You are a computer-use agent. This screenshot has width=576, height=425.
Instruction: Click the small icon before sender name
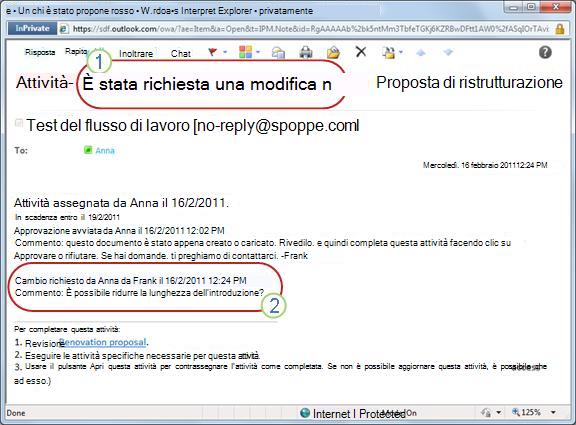[19, 123]
